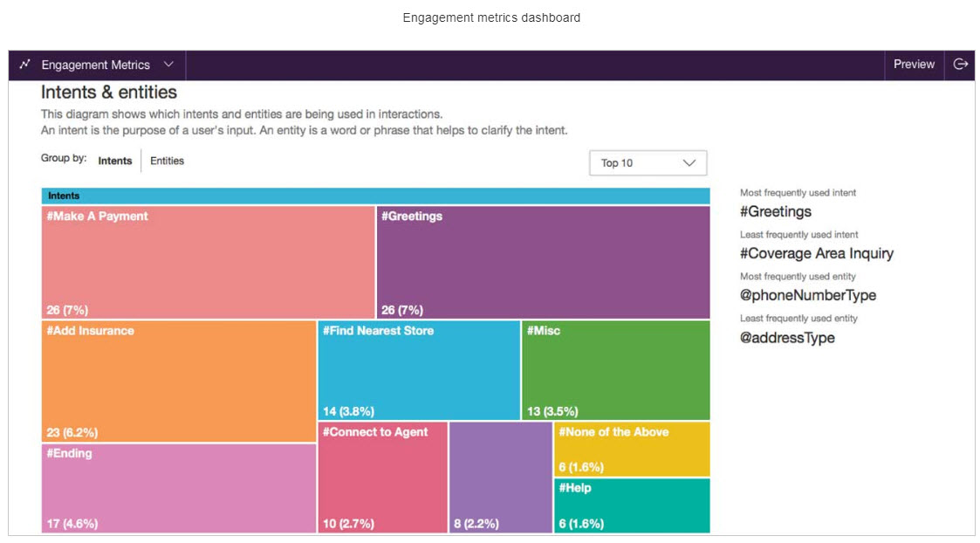Click the line chart icon beside Engagement Metrics

[24, 65]
